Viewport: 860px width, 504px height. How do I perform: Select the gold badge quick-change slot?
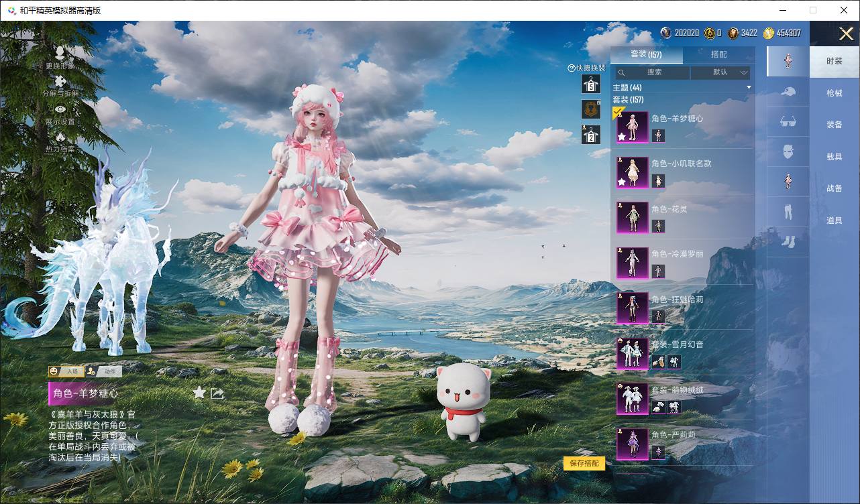coord(591,109)
